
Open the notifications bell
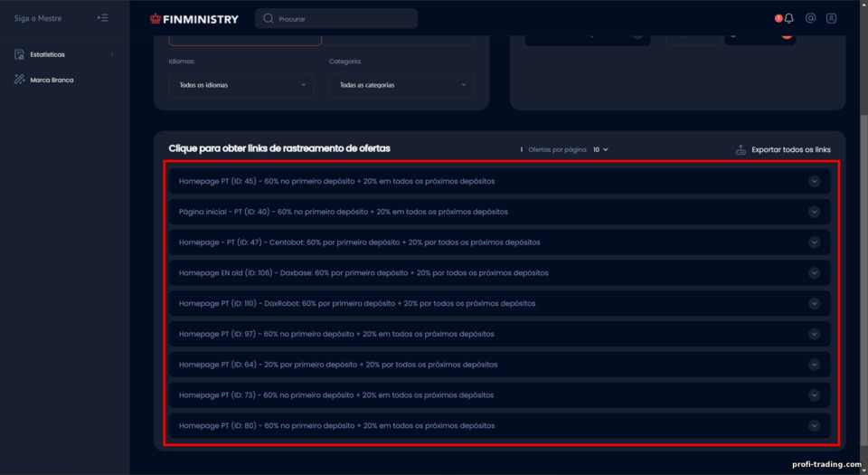tap(788, 18)
